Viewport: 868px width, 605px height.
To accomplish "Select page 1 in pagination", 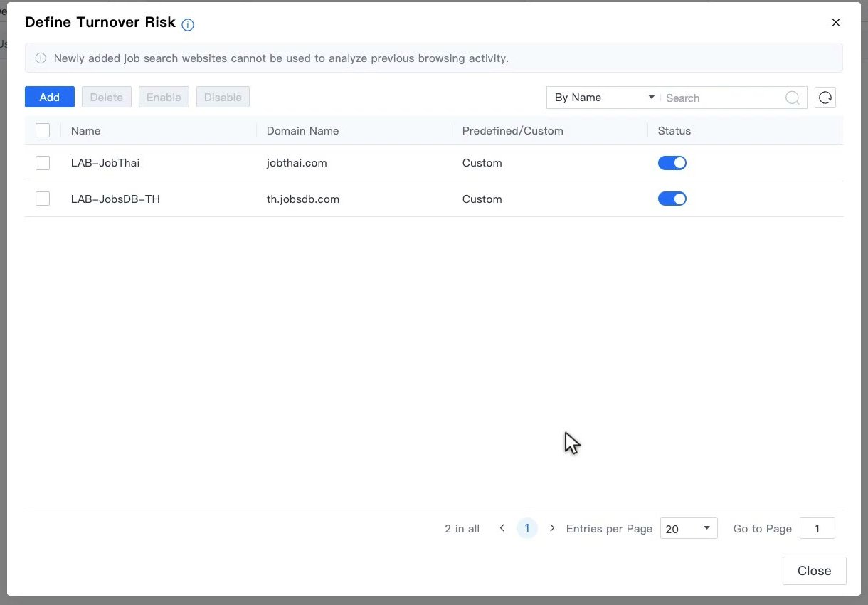I will (527, 528).
